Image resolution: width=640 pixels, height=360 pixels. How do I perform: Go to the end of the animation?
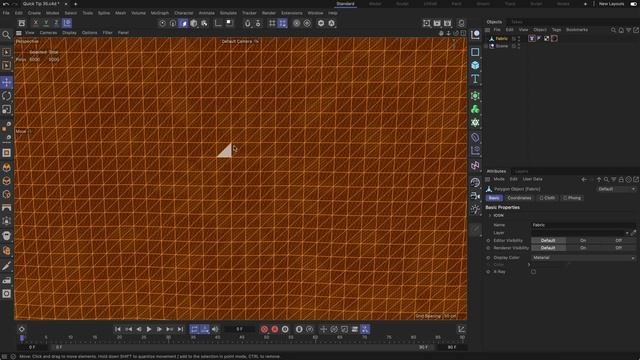[180, 329]
